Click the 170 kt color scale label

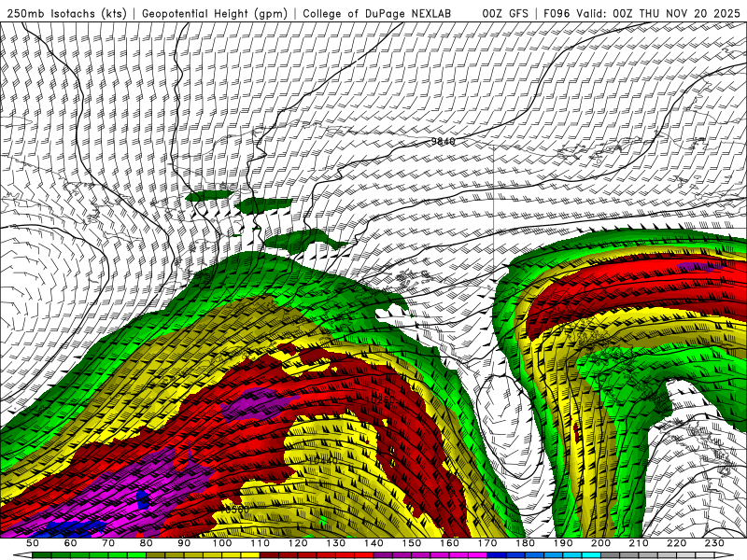(x=487, y=543)
